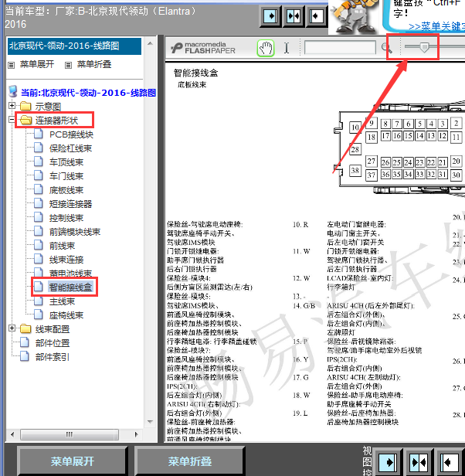Click the tree panel scroll-up arrow

pyautogui.click(x=150, y=44)
